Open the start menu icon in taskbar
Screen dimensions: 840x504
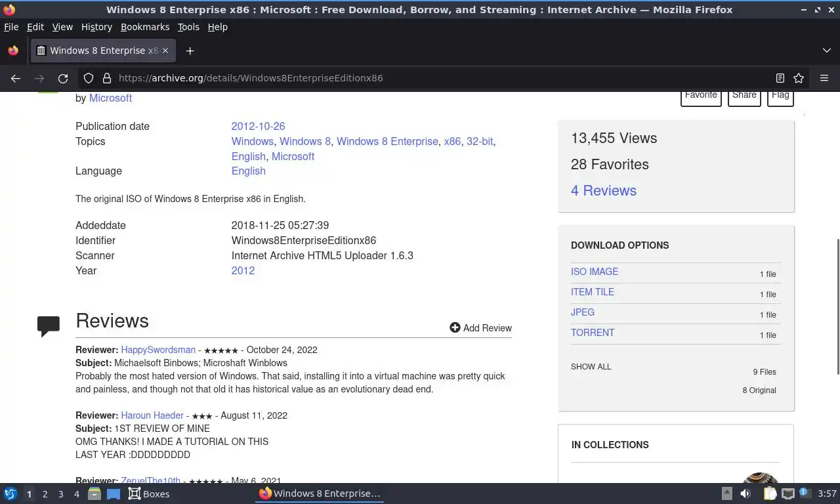point(10,493)
